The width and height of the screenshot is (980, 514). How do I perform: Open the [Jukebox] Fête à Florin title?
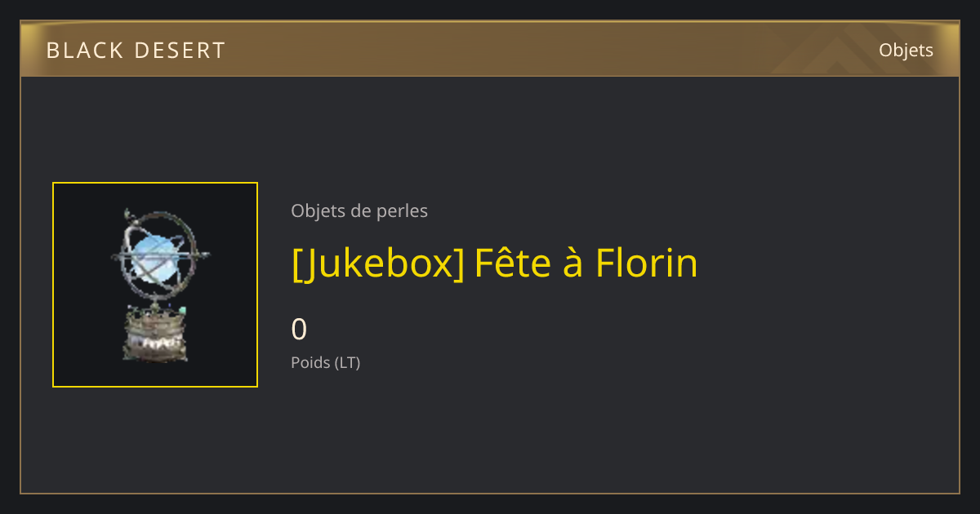[x=495, y=263]
